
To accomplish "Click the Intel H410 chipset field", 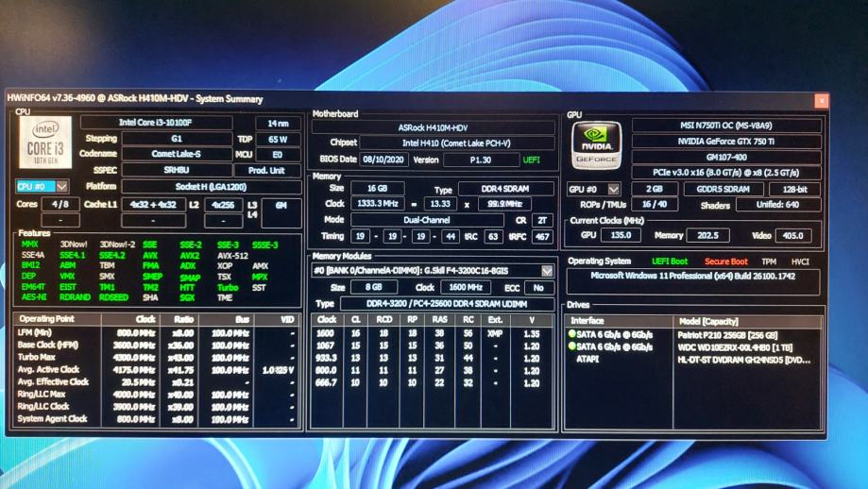I will pos(456,143).
